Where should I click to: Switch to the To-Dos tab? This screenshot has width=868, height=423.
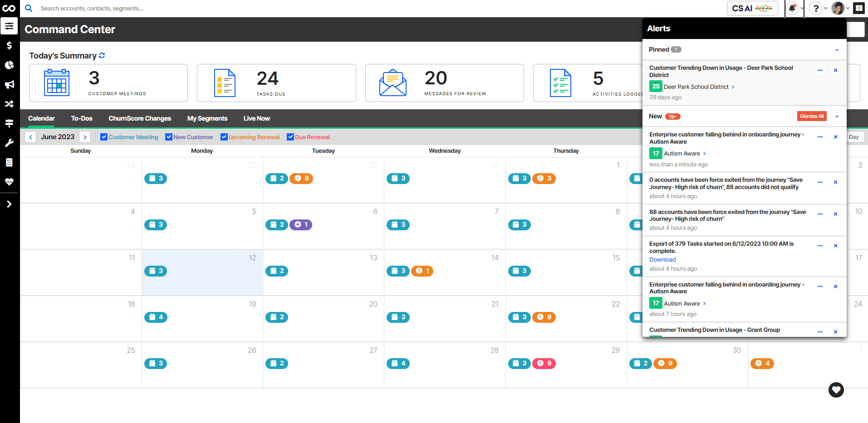click(x=81, y=118)
